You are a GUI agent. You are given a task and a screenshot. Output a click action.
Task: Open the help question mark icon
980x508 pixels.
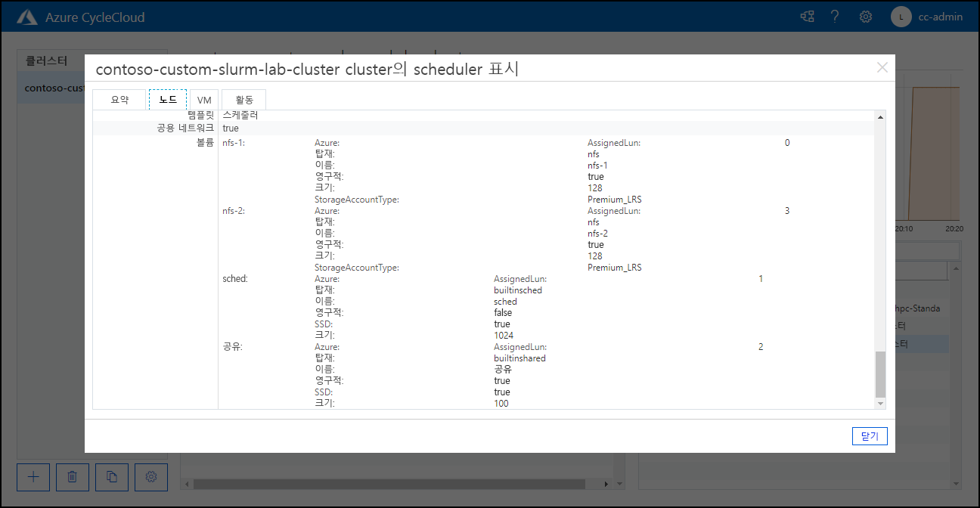[836, 17]
